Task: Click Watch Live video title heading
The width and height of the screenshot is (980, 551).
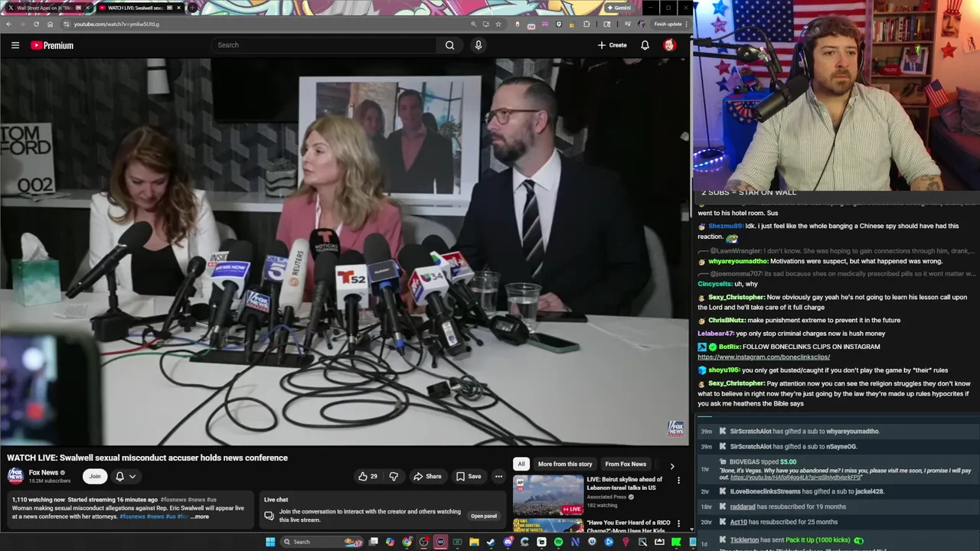Action: (148, 458)
